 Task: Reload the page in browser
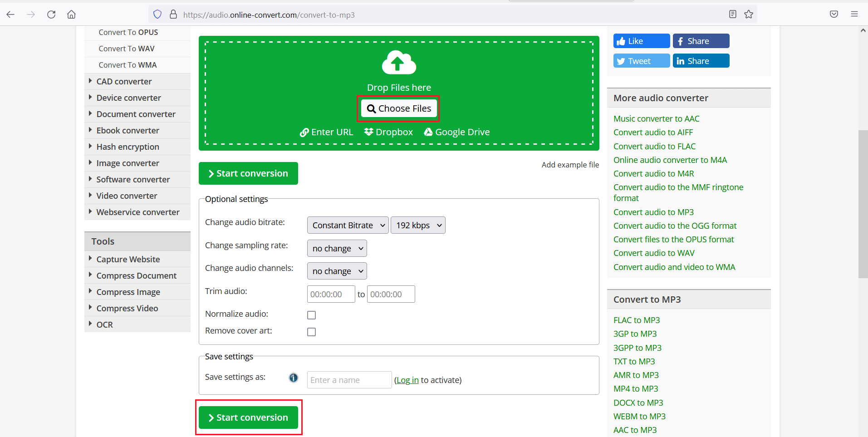(51, 15)
